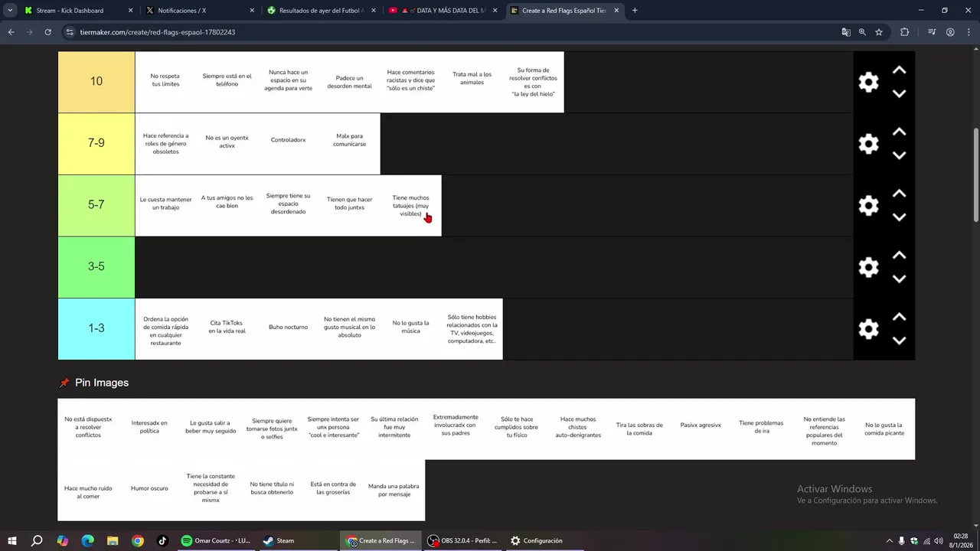Open new browser tab with plus button

pos(635,11)
